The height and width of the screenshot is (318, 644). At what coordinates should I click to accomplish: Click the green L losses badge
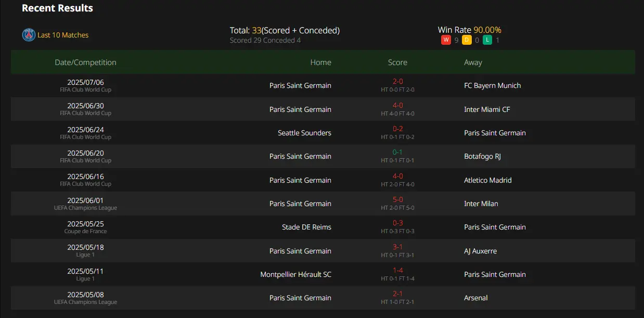point(487,40)
